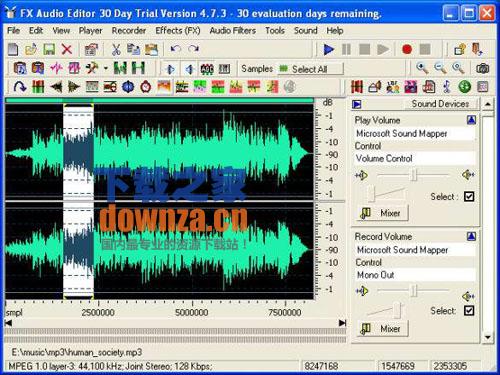Click the blue curved arrow icon
Image resolution: width=500 pixels, height=375 pixels.
coord(20,87)
